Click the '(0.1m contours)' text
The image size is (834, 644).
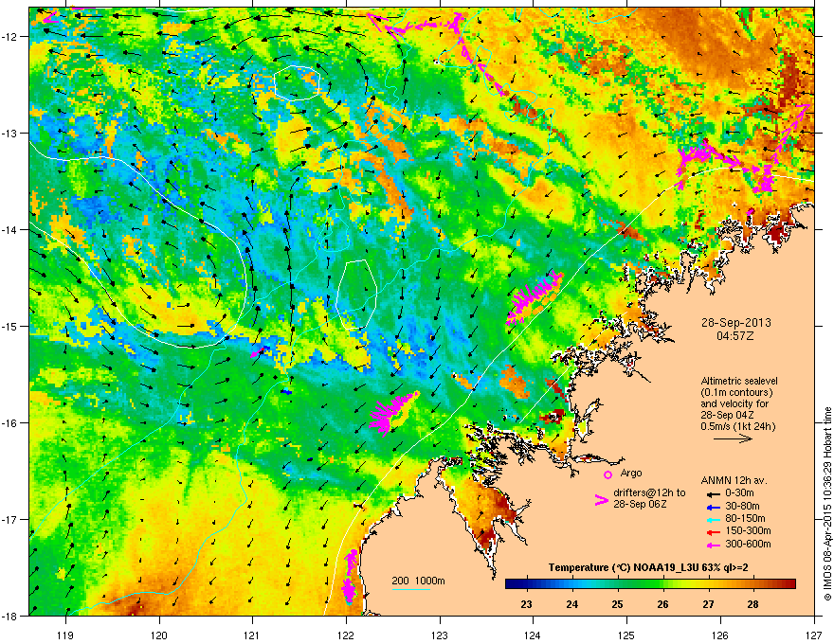click(736, 393)
